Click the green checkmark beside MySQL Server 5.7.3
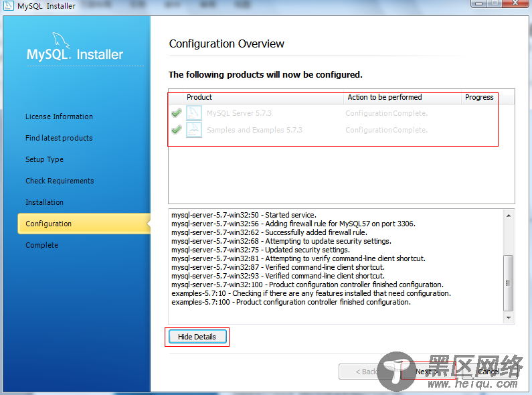 (177, 112)
